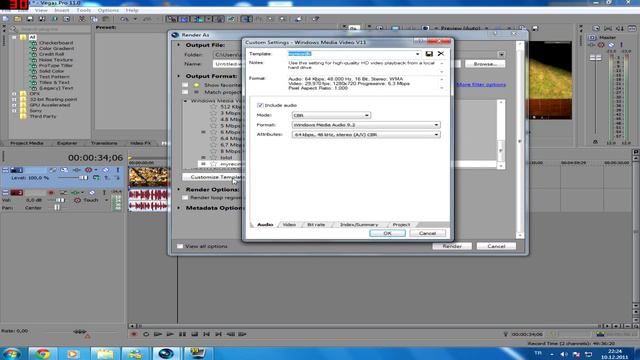Screen dimensions: 640x360
Task: Click the arm-for-record icon on audio track 2
Action: pyautogui.click(x=51, y=192)
